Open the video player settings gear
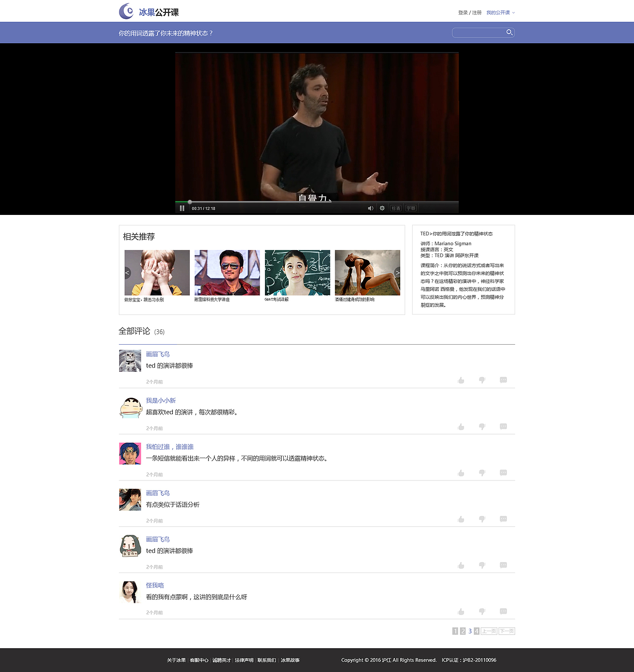The image size is (634, 672). [382, 208]
